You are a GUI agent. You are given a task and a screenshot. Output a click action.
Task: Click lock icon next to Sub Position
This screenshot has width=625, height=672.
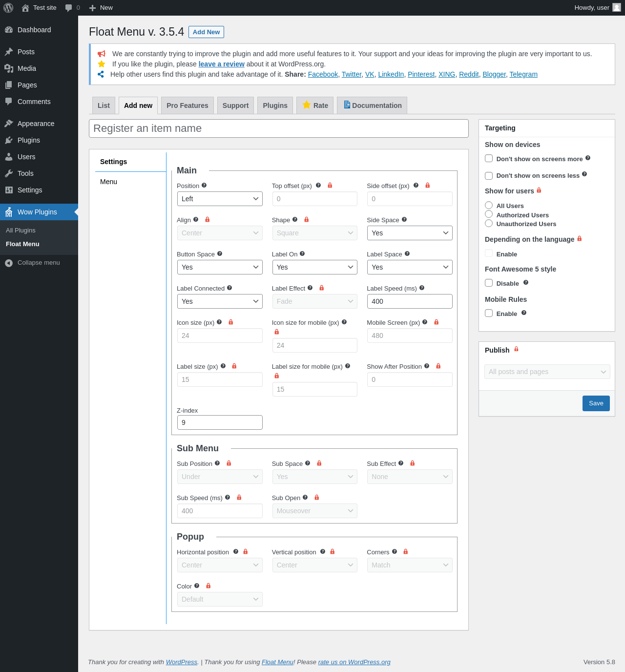point(229,463)
